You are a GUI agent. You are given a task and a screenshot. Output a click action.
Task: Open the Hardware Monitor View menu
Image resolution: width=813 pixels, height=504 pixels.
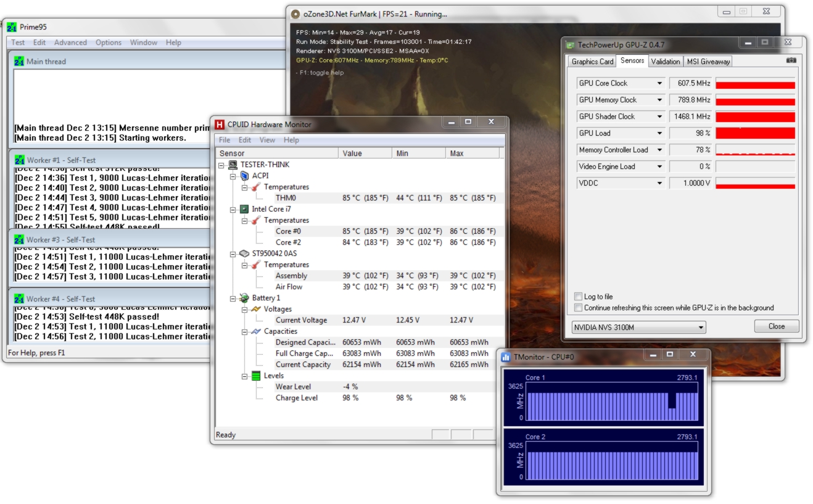[x=267, y=140]
